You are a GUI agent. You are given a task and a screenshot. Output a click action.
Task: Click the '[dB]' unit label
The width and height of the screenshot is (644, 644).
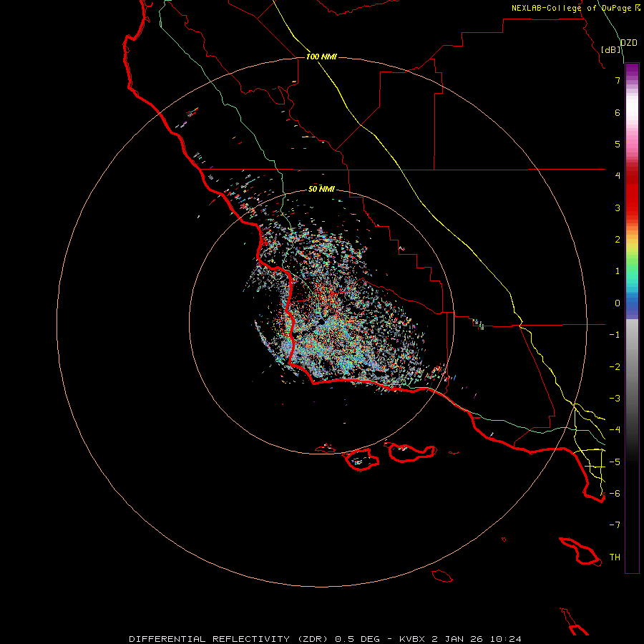611,49
